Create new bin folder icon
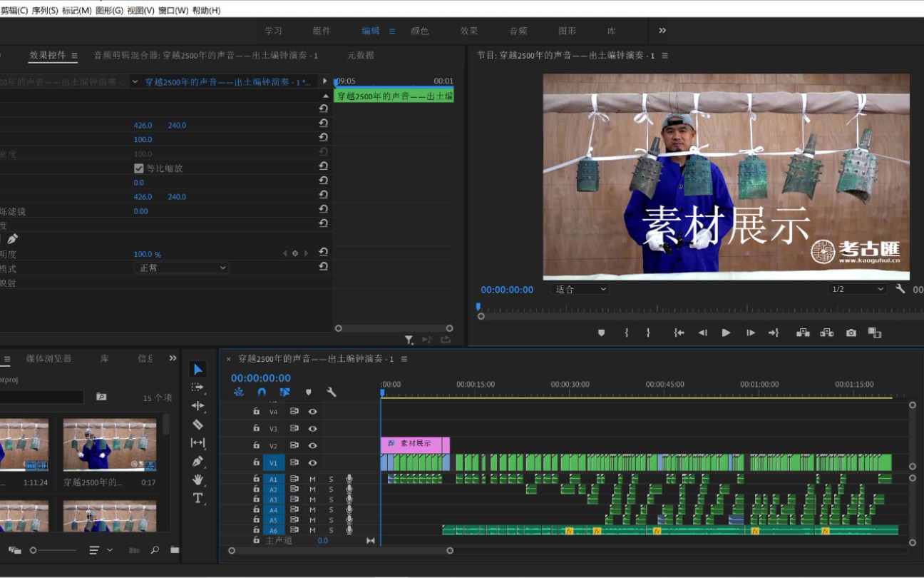 pyautogui.click(x=175, y=550)
